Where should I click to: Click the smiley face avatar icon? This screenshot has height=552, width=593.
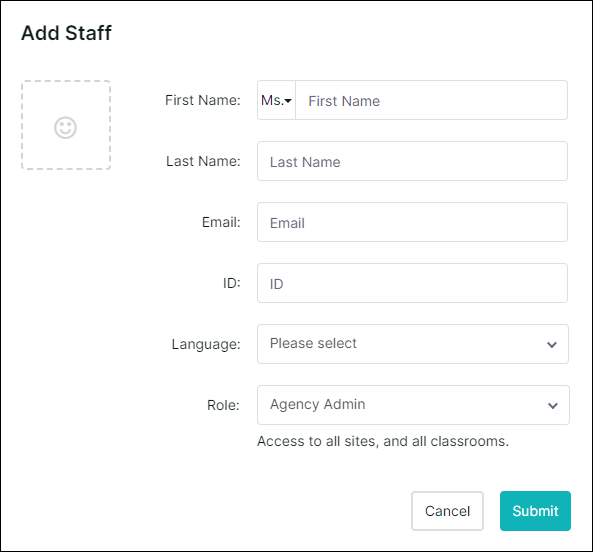(x=65, y=128)
